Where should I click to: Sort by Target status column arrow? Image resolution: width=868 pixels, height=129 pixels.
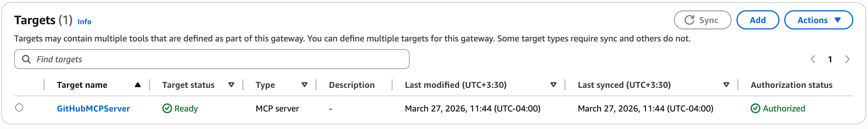231,85
